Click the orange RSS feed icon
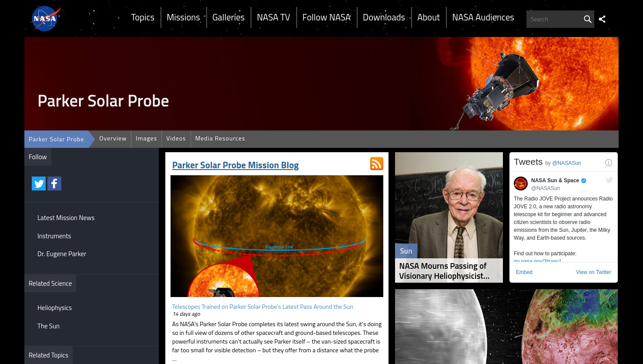 coord(377,164)
